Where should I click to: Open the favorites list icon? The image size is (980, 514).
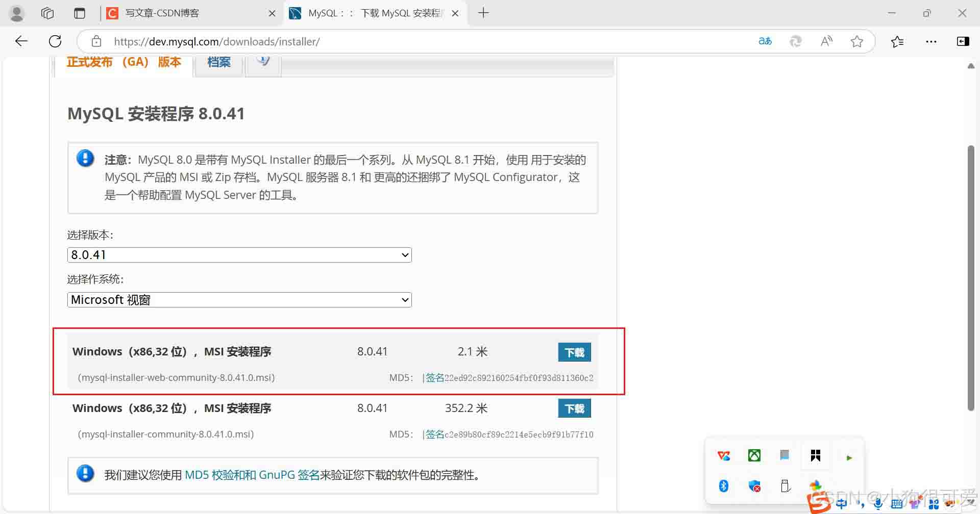click(x=897, y=41)
